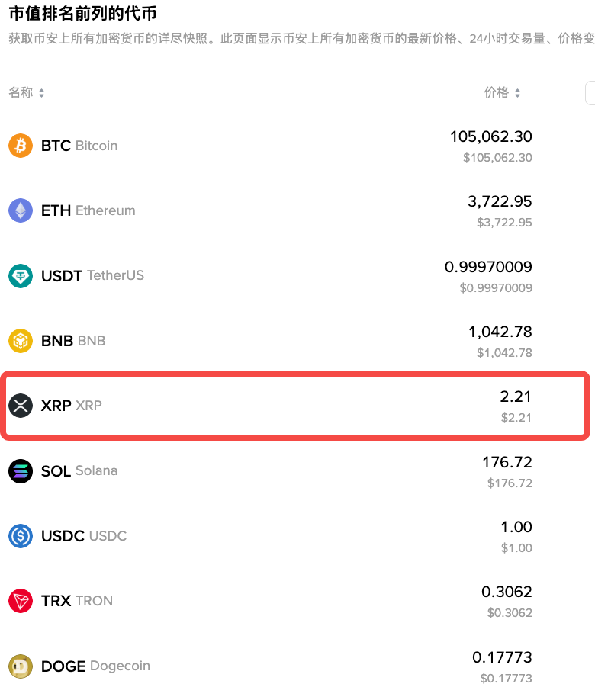The image size is (595, 700).
Task: Click the BNB price value 1,042.78
Action: click(x=500, y=331)
